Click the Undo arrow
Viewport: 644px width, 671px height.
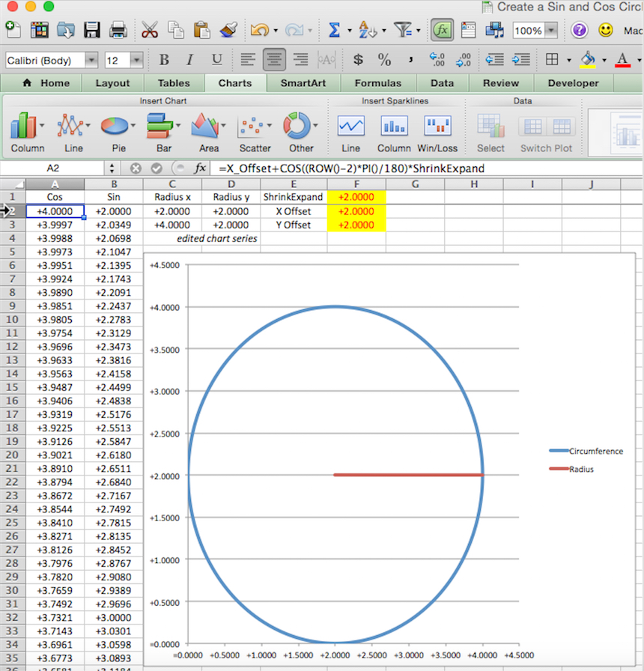tap(260, 31)
